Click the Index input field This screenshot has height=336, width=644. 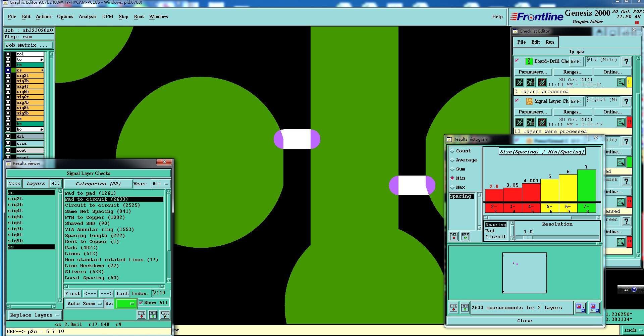point(160,293)
